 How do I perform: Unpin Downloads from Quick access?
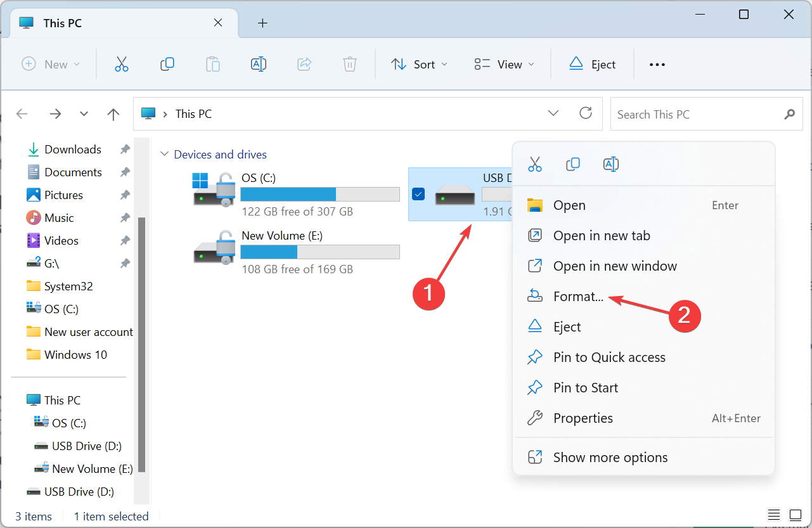[126, 150]
